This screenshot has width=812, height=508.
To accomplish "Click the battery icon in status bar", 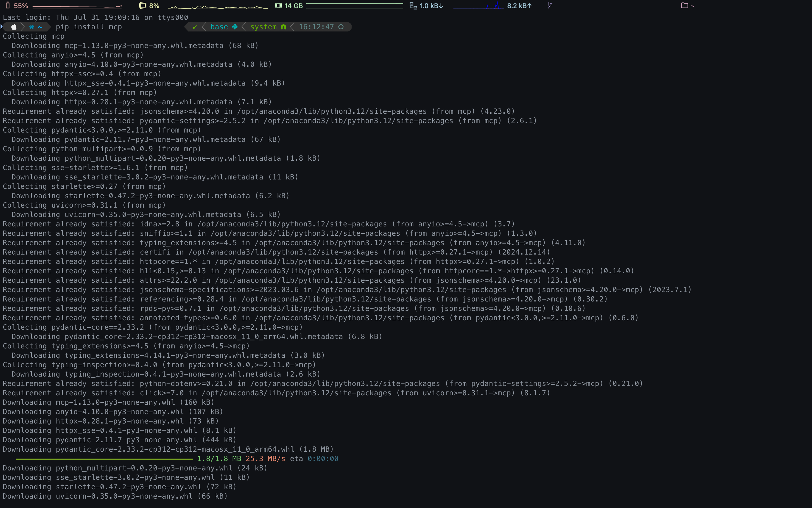I will (x=8, y=5).
